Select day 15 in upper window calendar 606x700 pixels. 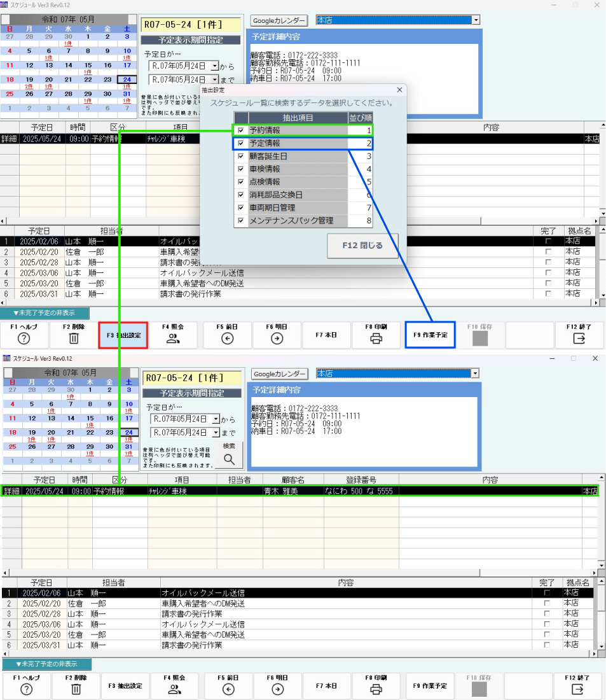click(88, 65)
